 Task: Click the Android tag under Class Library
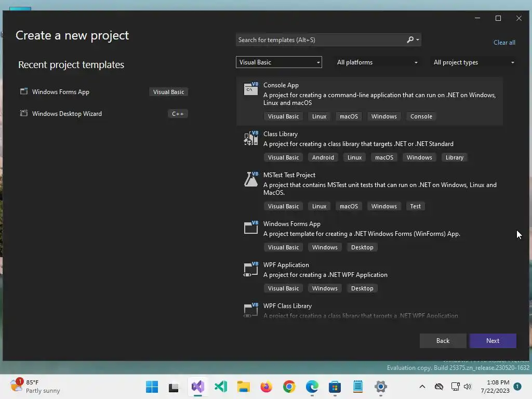pos(323,157)
